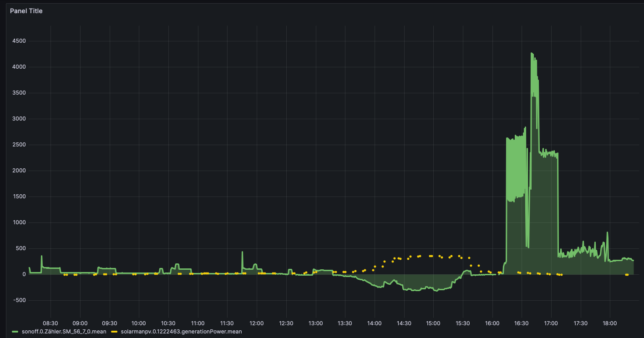Image resolution: width=644 pixels, height=338 pixels.
Task: Click the 500 y-axis label
Action: 21,248
